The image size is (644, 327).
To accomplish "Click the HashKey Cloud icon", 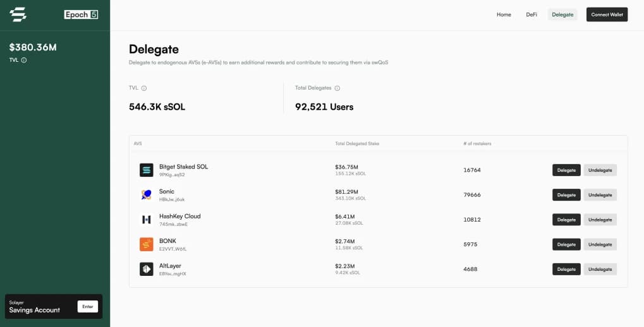I will pos(147,220).
